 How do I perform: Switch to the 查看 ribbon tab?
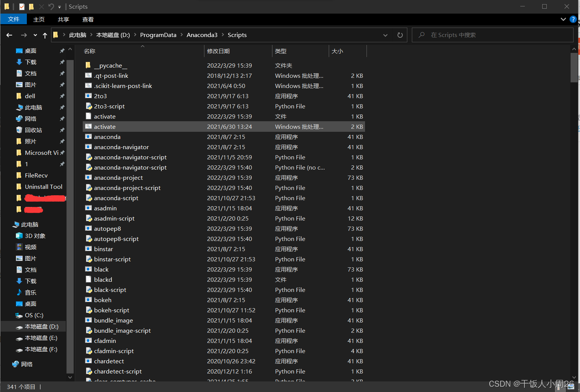[88, 19]
